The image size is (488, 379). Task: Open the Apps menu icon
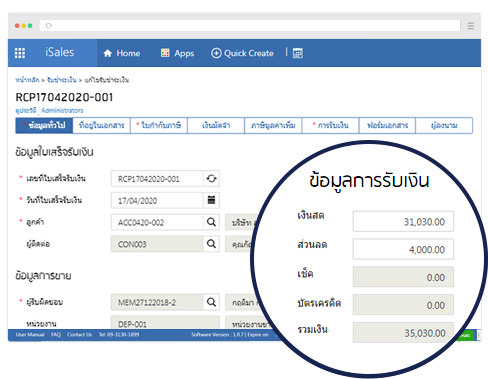(x=165, y=53)
